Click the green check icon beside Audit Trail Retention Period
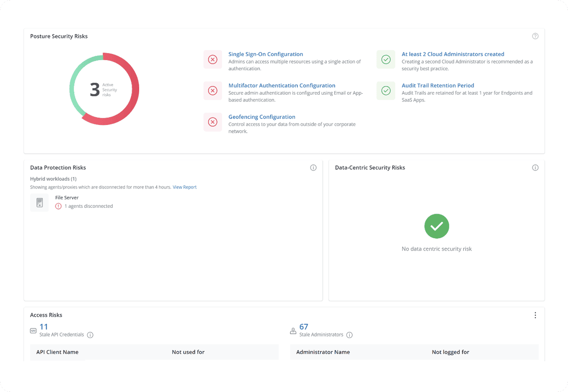The image size is (568, 392). (x=386, y=90)
